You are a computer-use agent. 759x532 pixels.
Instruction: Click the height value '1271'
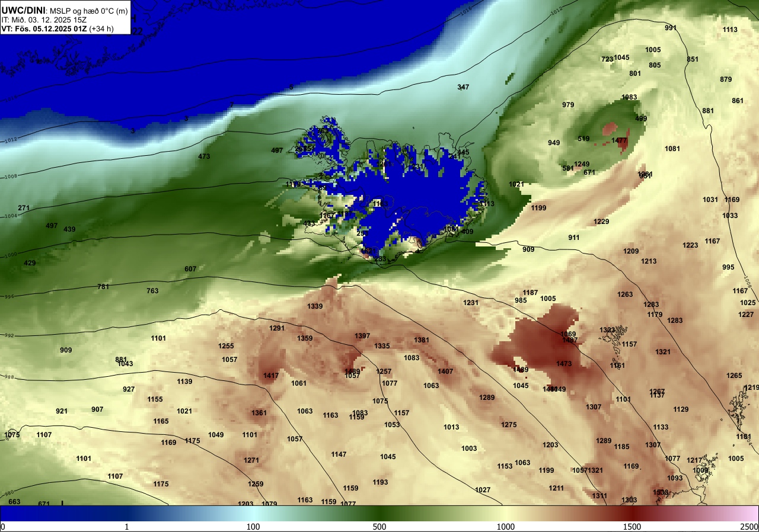coord(251,460)
